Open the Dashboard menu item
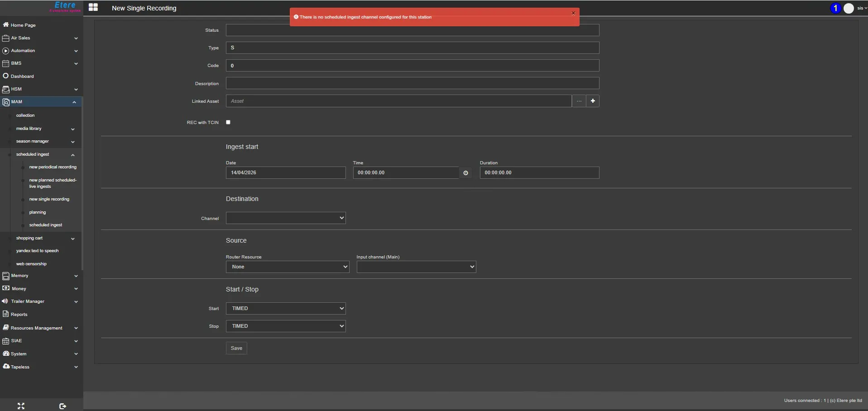The image size is (868, 411). coord(22,76)
